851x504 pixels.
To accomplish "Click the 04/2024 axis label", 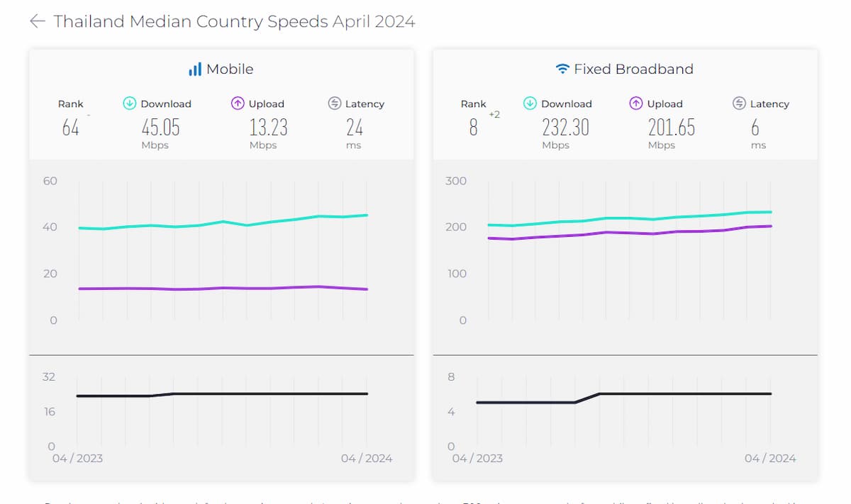I will tap(367, 458).
